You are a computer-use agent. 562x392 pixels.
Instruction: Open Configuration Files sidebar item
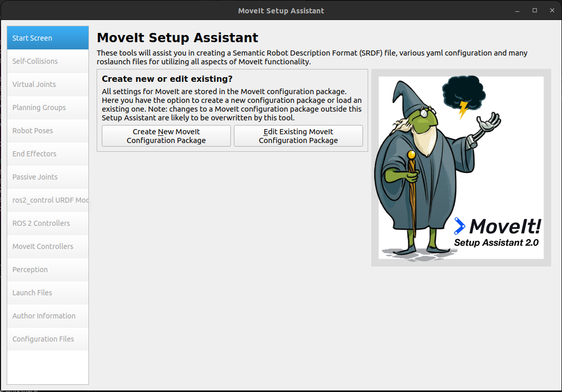coord(48,339)
